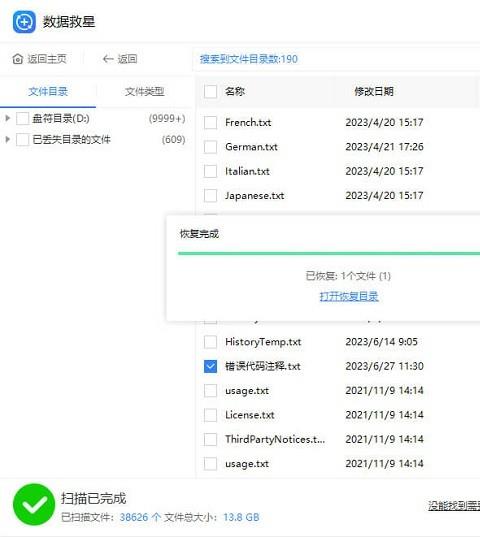The height and width of the screenshot is (537, 480).
Task: Click the 返回 back button label
Action: coord(127,59)
